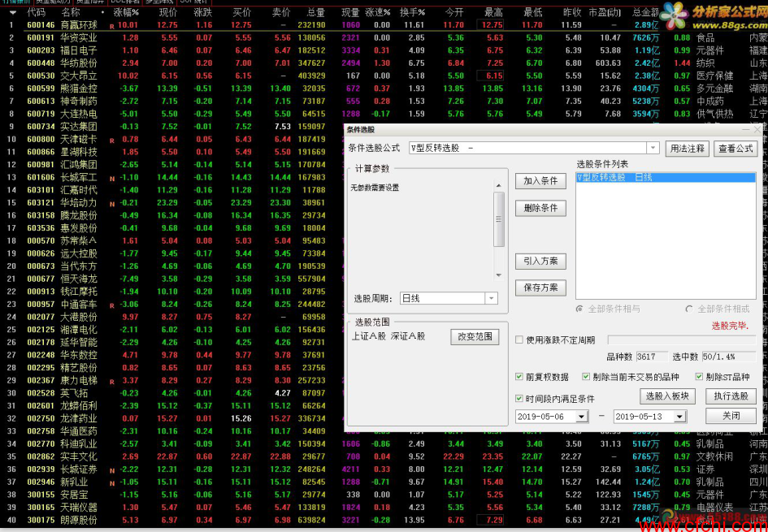Sort by the 今开 column header

pyautogui.click(x=454, y=12)
